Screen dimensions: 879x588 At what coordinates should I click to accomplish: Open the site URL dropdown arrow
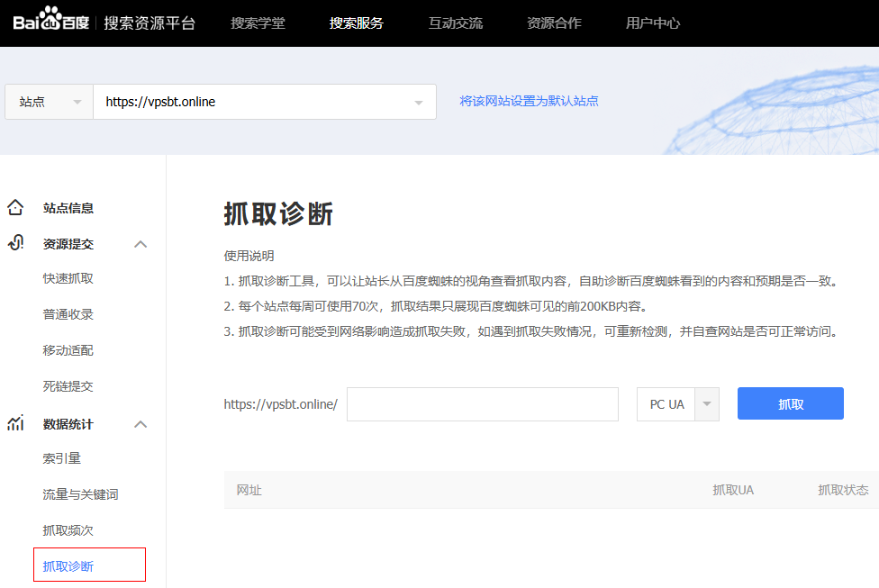click(418, 103)
